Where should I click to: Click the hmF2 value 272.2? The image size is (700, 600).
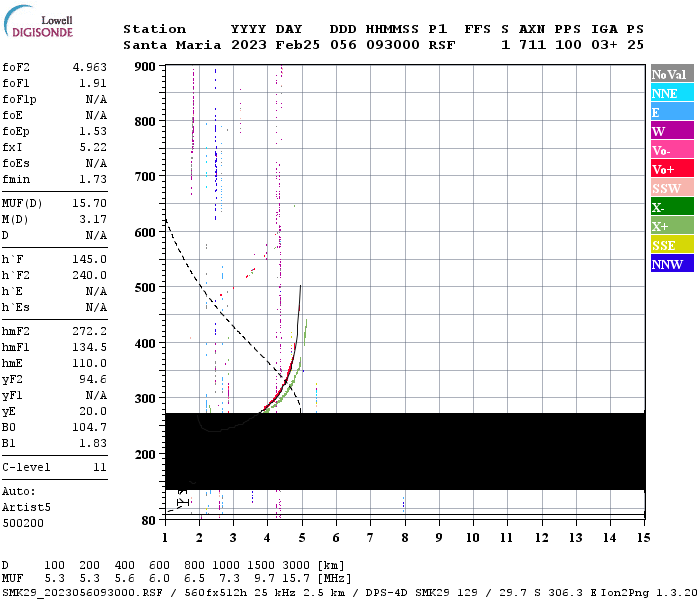pos(90,332)
